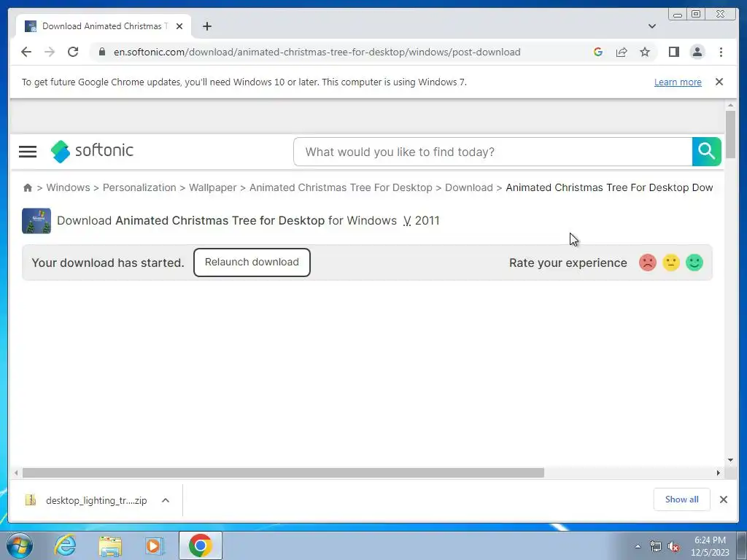Click the green search magnifier button
Viewport: 747px width, 560px height.
pos(706,152)
